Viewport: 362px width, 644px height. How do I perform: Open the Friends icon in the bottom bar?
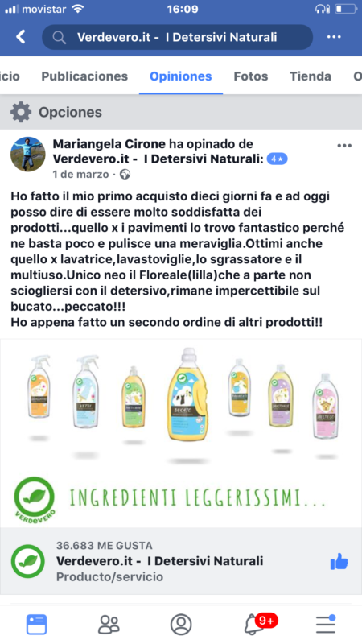[109, 625]
